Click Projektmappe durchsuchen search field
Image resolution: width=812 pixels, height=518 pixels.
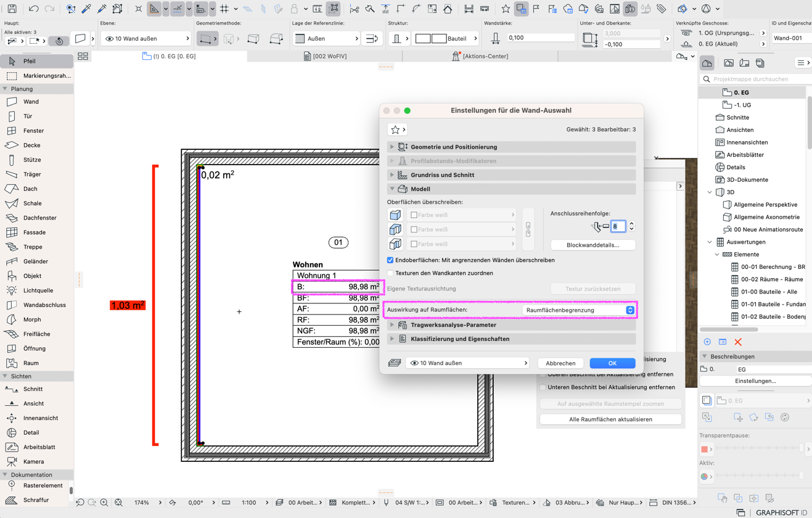point(755,79)
